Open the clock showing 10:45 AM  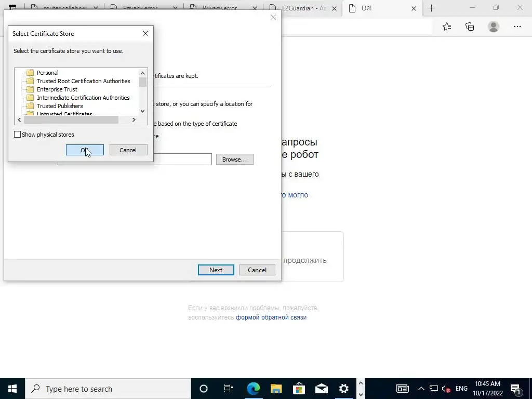(487, 389)
